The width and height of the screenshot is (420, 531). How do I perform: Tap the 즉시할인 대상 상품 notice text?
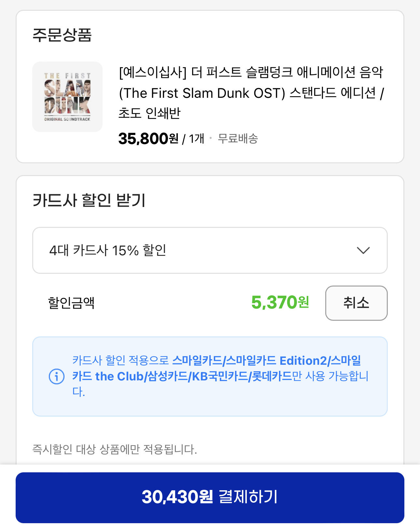click(115, 450)
